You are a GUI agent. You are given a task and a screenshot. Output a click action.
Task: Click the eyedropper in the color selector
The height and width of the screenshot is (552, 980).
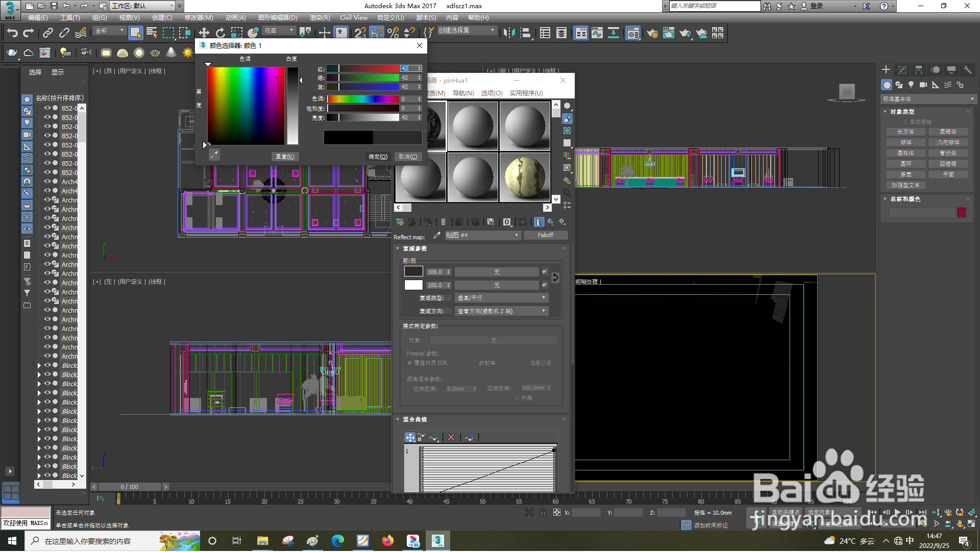click(214, 155)
